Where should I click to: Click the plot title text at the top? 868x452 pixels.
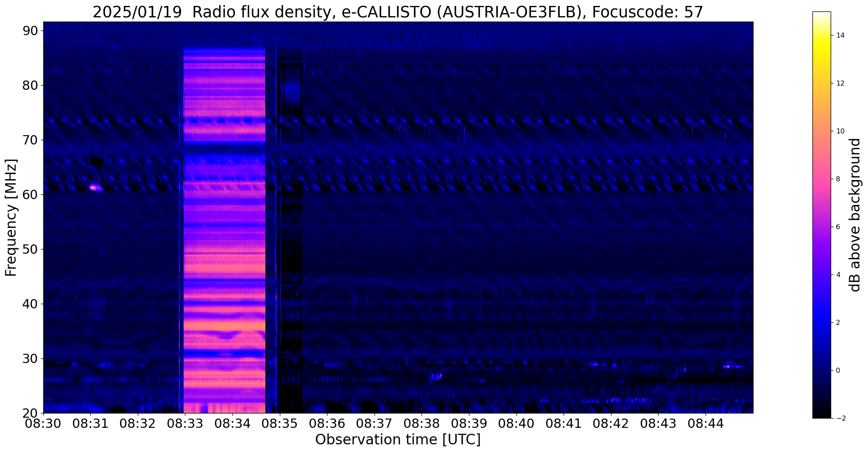(398, 12)
